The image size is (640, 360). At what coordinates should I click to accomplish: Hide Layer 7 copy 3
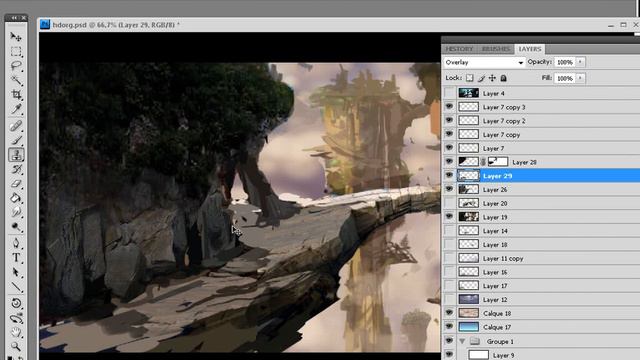449,107
